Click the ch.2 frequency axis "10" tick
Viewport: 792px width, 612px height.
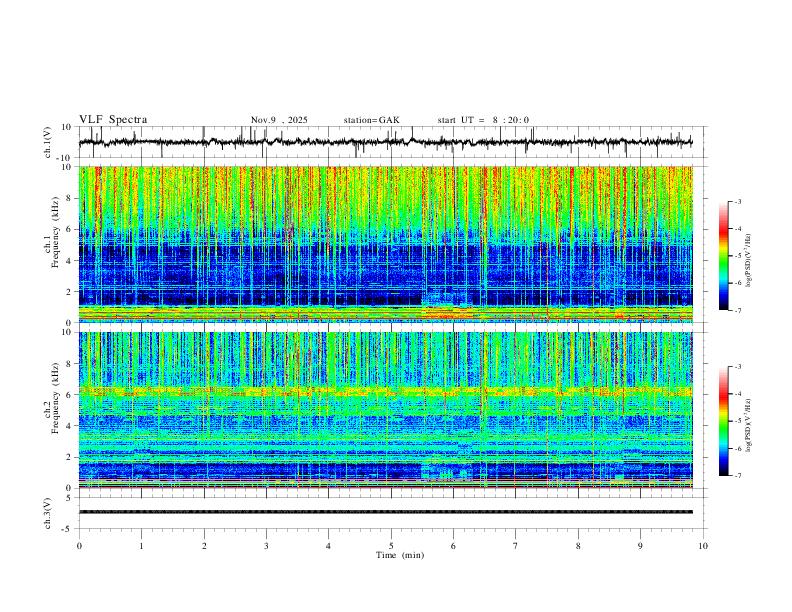(67, 332)
